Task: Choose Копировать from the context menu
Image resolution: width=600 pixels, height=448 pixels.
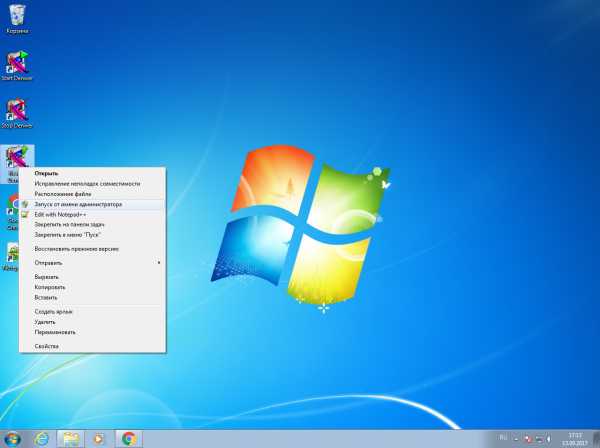Action: coord(93,287)
